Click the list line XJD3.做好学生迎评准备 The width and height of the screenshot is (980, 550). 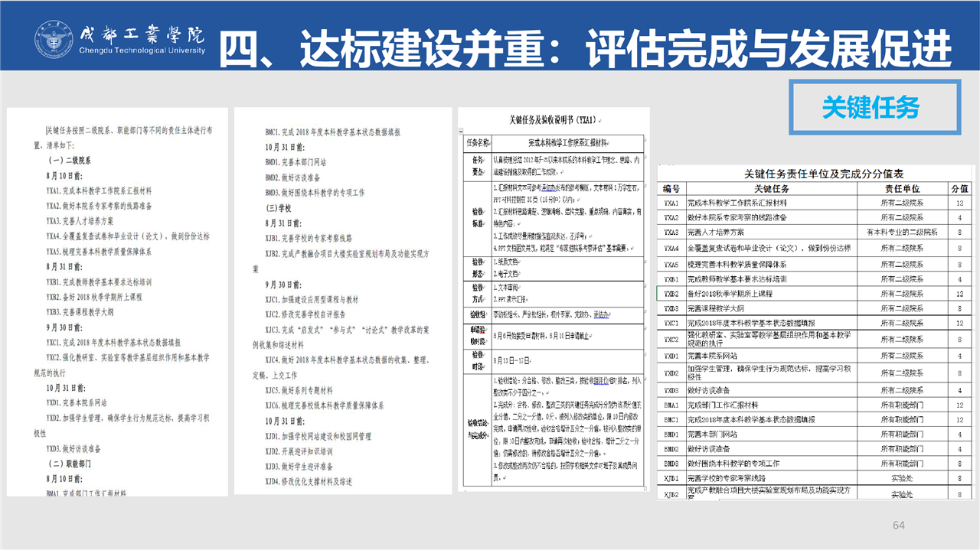click(299, 466)
